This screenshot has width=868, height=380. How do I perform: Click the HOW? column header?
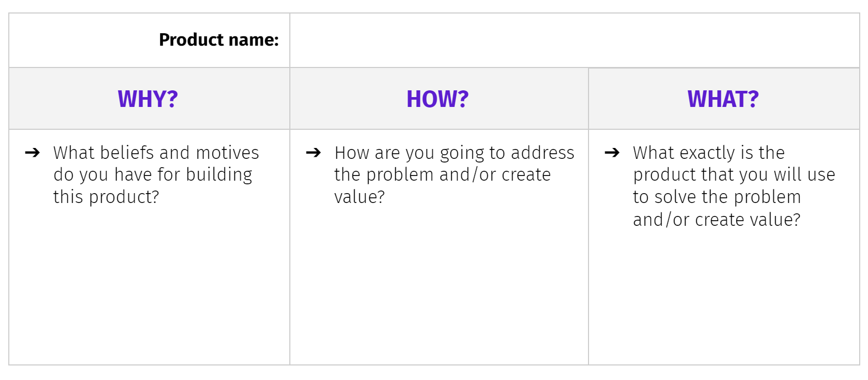click(438, 99)
